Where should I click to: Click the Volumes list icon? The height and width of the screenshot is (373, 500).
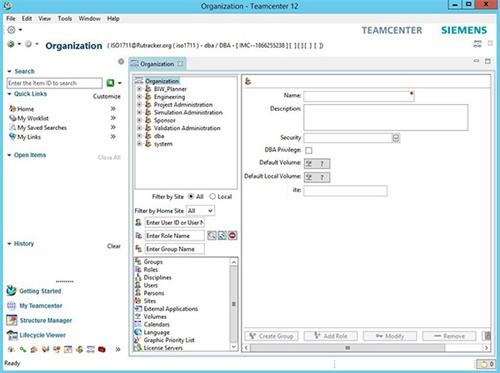(138, 316)
